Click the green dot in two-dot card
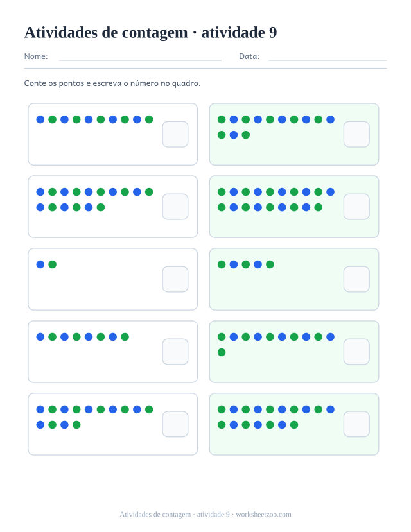This screenshot has width=411, height=532. click(52, 264)
